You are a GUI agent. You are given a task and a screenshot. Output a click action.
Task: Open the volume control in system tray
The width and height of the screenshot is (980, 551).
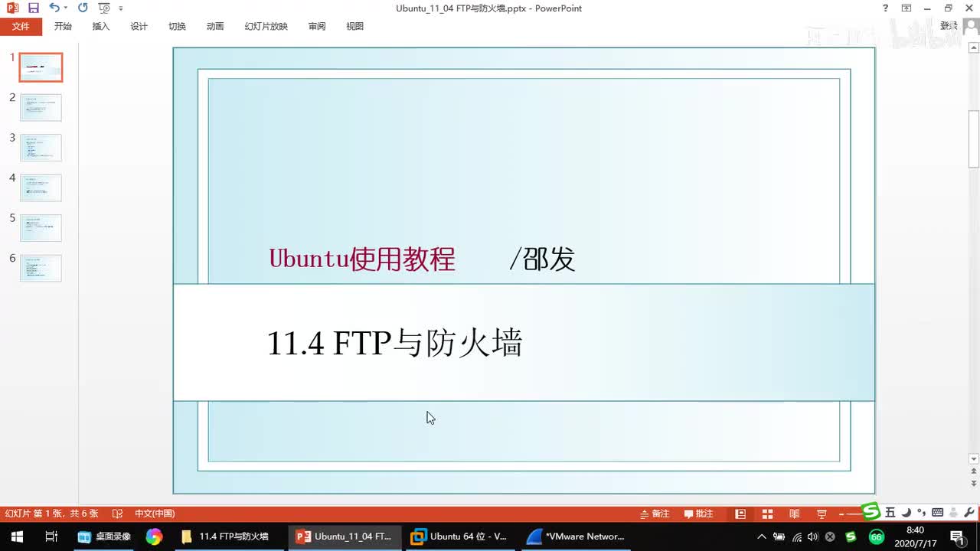coord(813,536)
